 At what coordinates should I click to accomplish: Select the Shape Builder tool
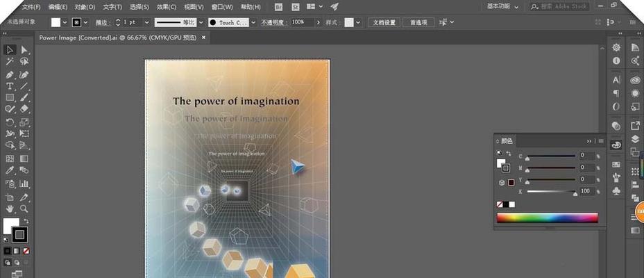pyautogui.click(x=10, y=145)
